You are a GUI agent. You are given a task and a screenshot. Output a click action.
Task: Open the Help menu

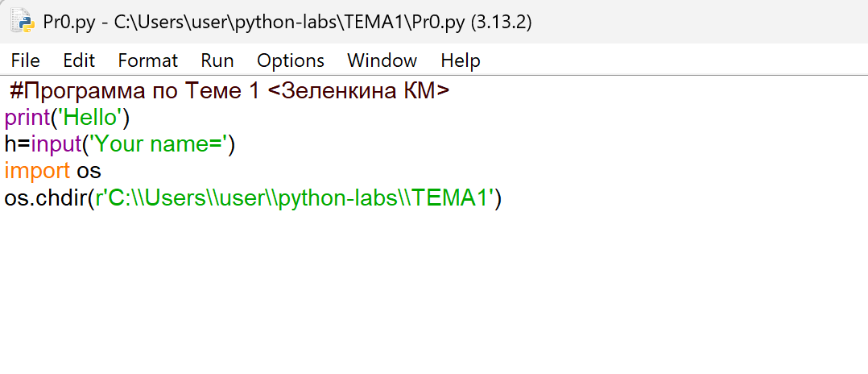click(x=461, y=60)
